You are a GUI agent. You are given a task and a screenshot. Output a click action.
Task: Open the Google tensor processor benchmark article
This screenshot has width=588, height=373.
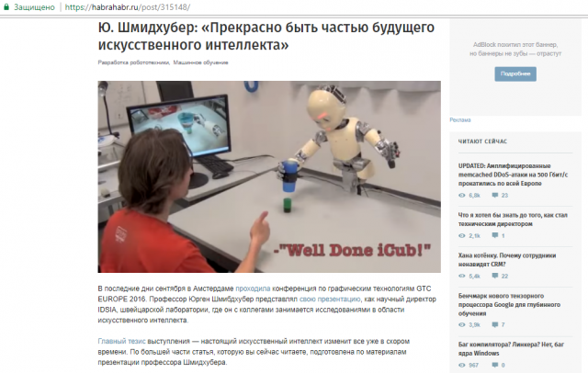[x=509, y=304]
